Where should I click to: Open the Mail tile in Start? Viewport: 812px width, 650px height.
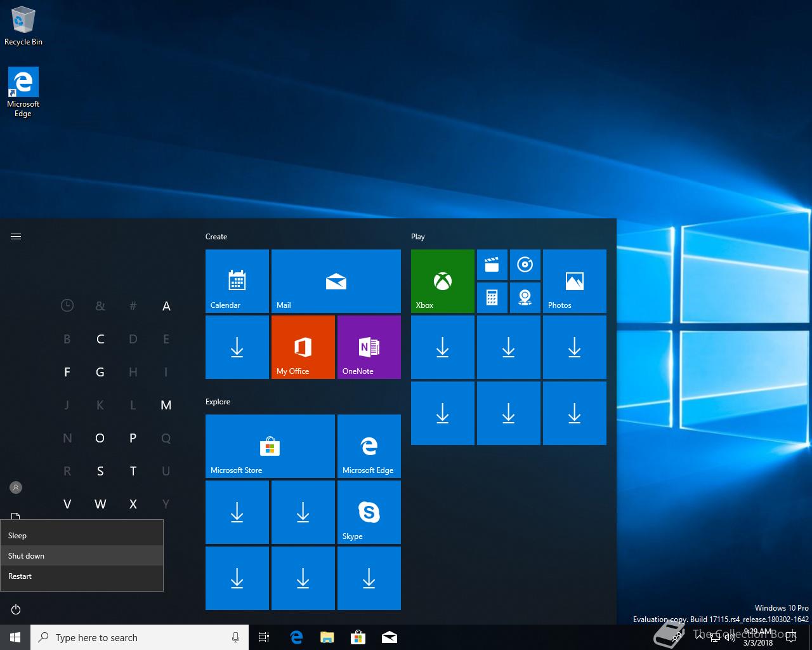tap(336, 281)
